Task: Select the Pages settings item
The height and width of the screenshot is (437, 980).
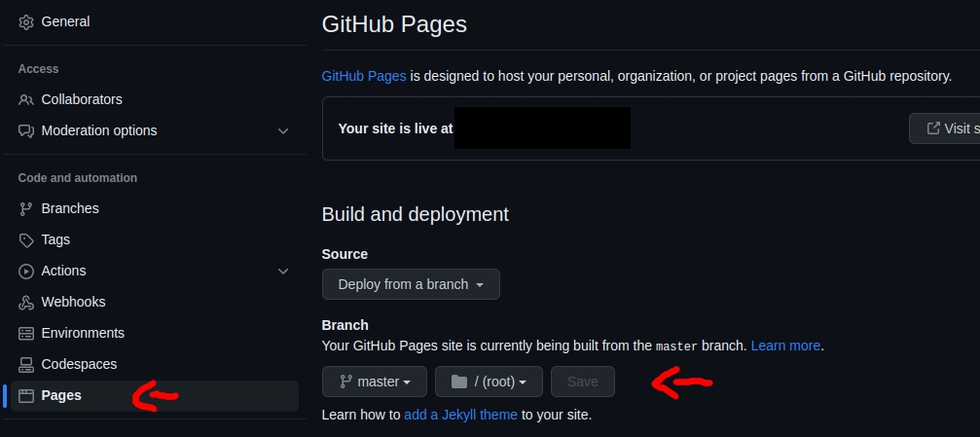Action: click(x=155, y=396)
